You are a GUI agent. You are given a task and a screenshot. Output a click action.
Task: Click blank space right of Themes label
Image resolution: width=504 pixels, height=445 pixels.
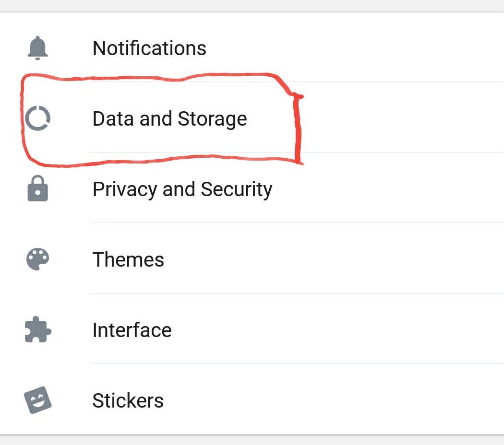[x=334, y=259]
